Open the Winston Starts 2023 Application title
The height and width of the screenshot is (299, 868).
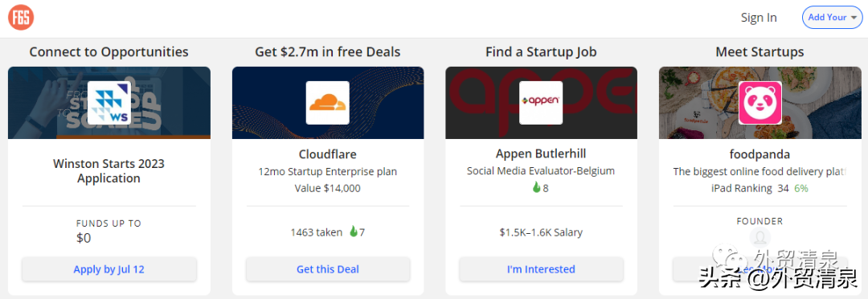tap(109, 171)
